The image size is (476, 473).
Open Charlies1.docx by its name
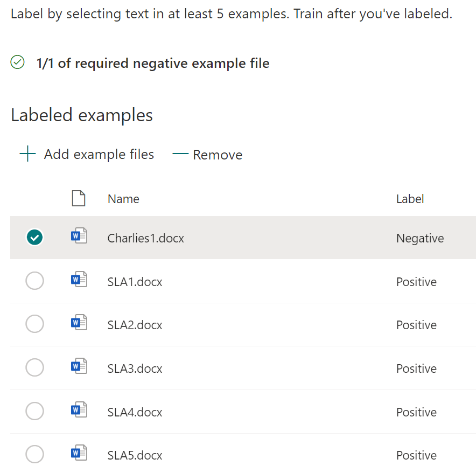pyautogui.click(x=145, y=238)
